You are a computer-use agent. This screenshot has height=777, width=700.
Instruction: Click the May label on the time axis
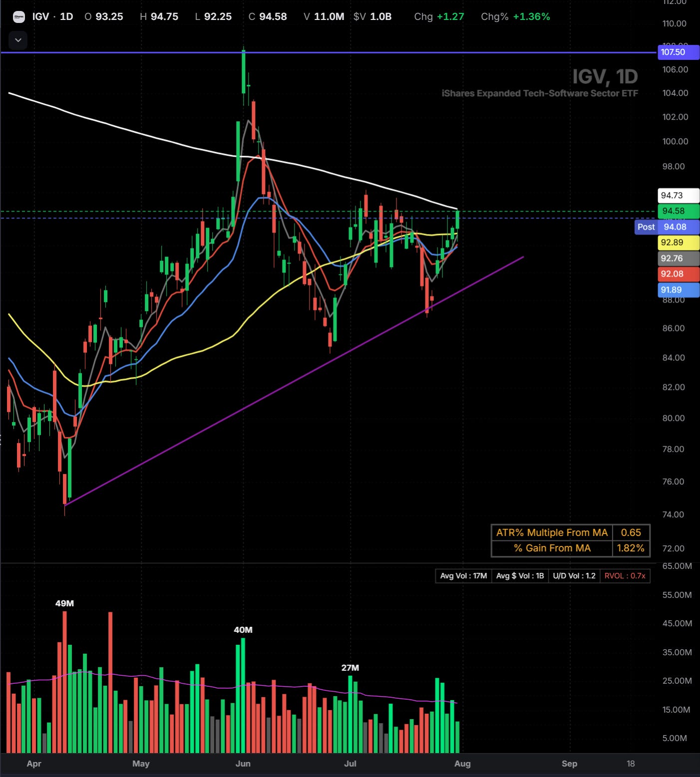[141, 764]
